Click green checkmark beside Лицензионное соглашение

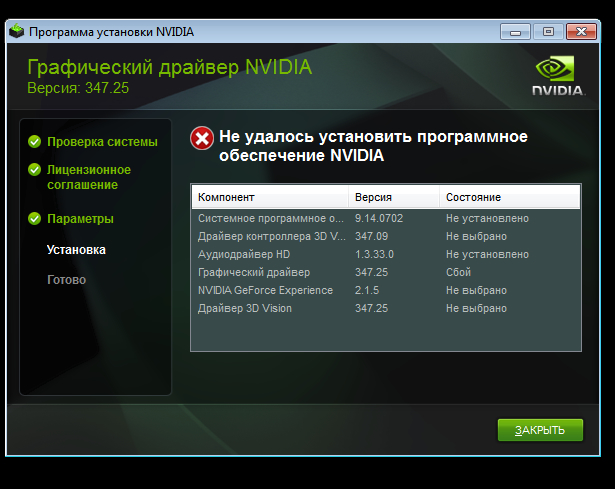point(35,170)
